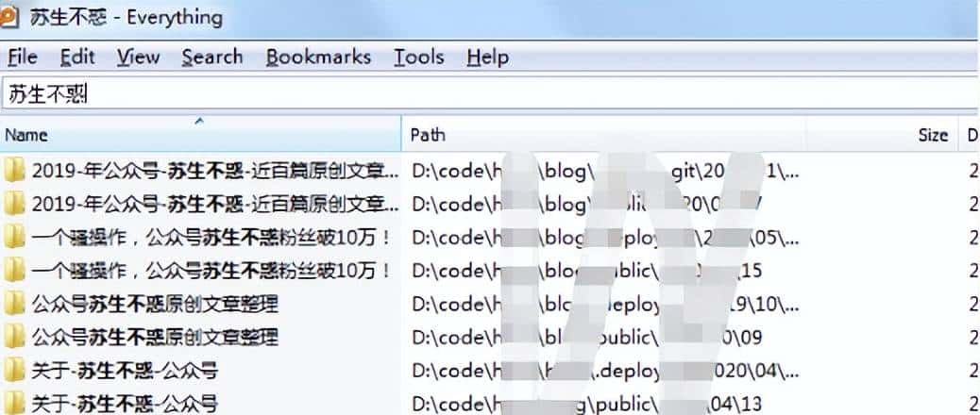Open the File menu
Image resolution: width=980 pixels, height=415 pixels.
(x=23, y=58)
